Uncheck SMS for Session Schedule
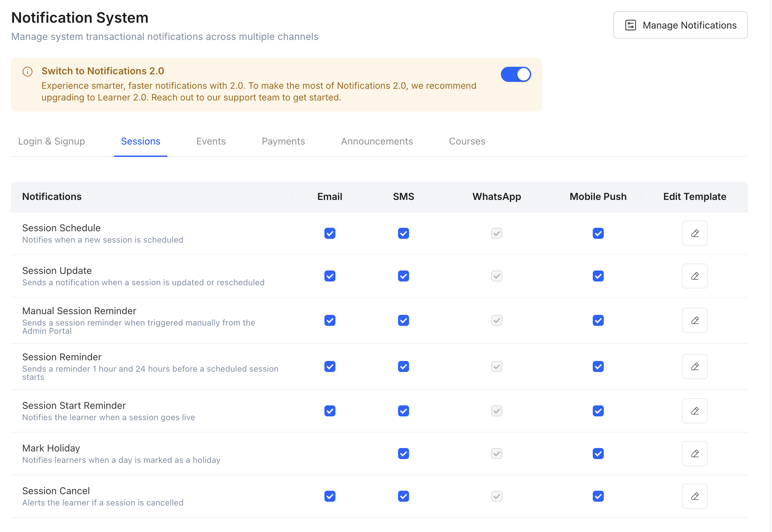The width and height of the screenshot is (772, 532). pos(404,233)
